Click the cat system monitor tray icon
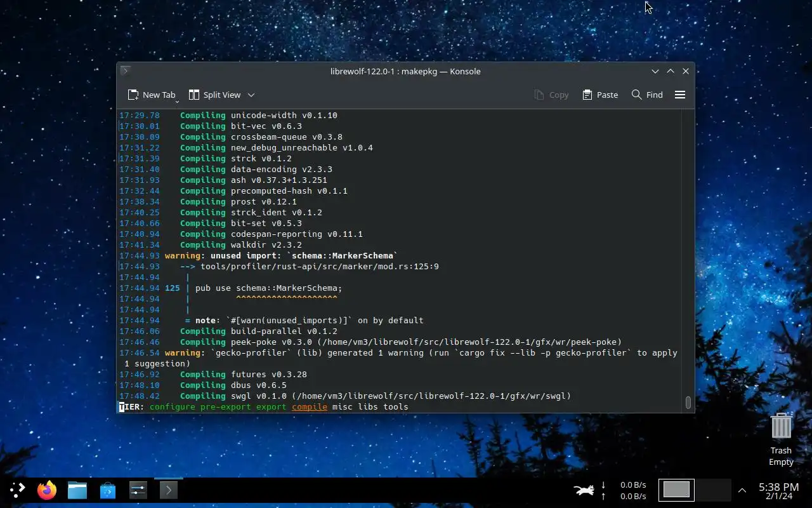 pyautogui.click(x=584, y=490)
